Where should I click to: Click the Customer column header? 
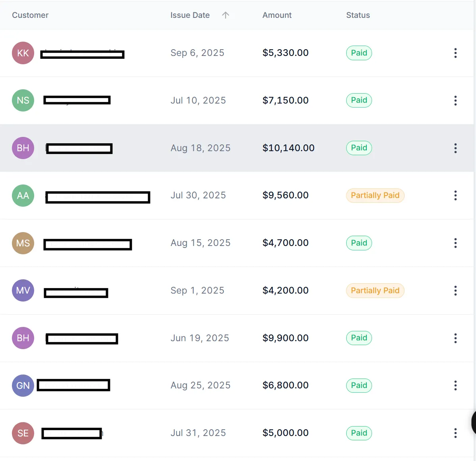(x=30, y=15)
